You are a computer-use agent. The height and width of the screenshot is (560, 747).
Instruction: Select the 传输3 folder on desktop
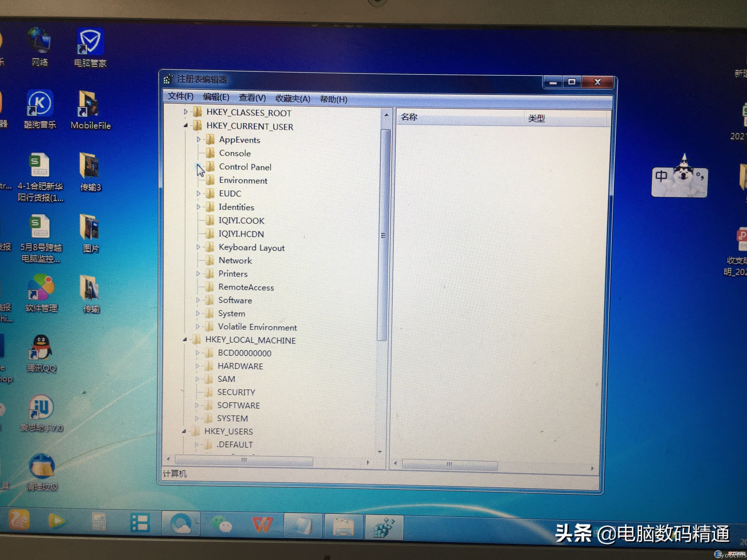[x=90, y=172]
